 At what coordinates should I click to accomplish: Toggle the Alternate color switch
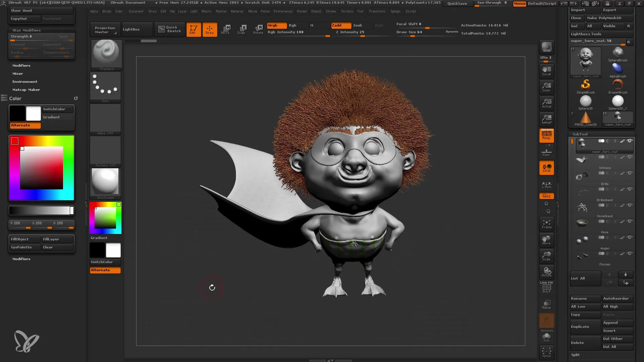point(105,269)
